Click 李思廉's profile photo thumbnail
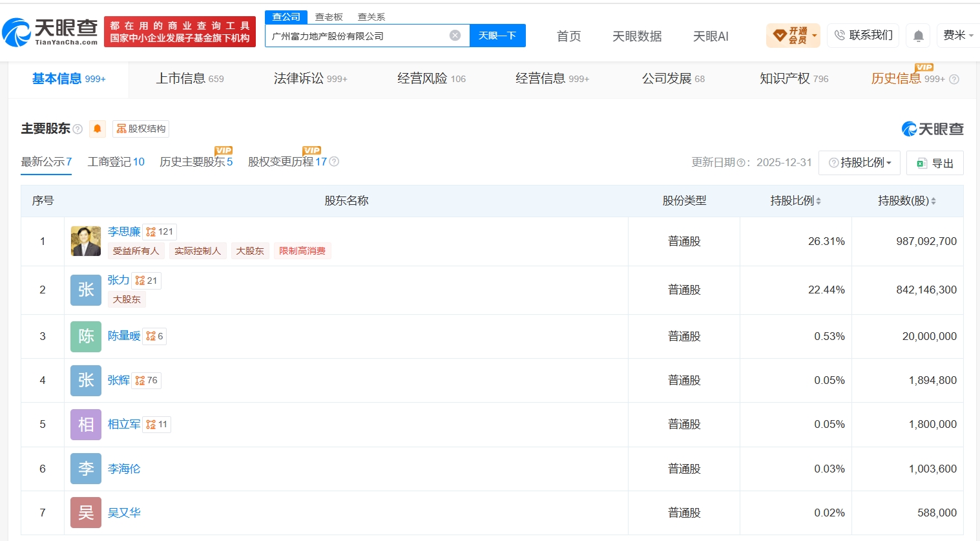The height and width of the screenshot is (541, 980). click(x=86, y=241)
